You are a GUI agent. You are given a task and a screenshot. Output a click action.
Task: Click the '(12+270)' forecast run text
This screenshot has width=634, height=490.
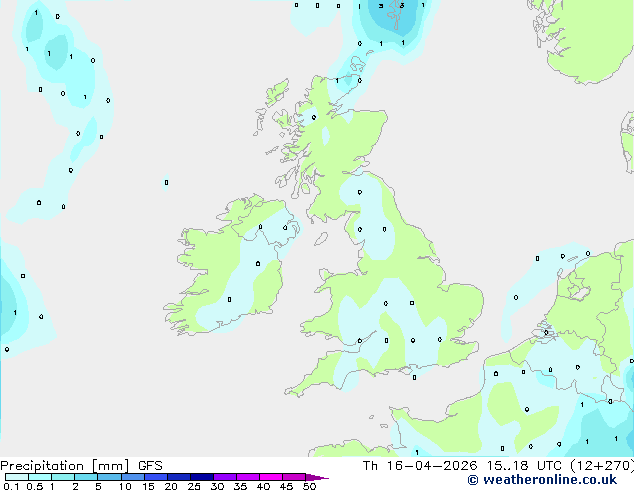pos(602,466)
